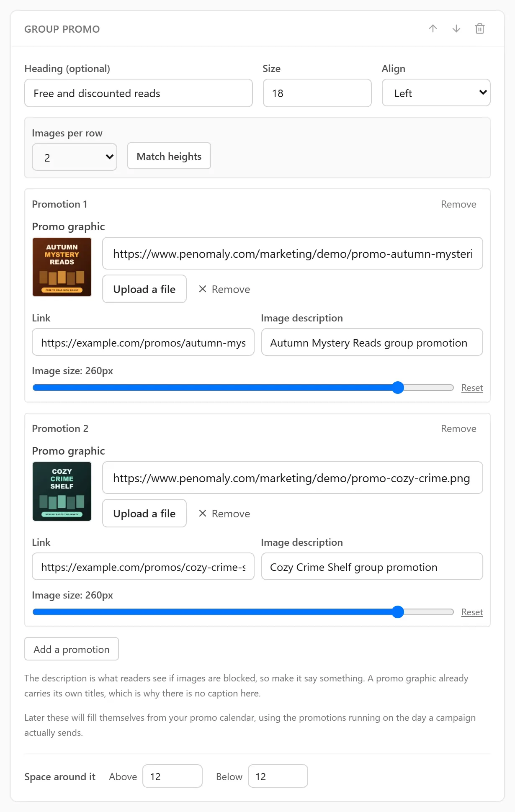Remove Promotion 2 entirely

pyautogui.click(x=458, y=429)
